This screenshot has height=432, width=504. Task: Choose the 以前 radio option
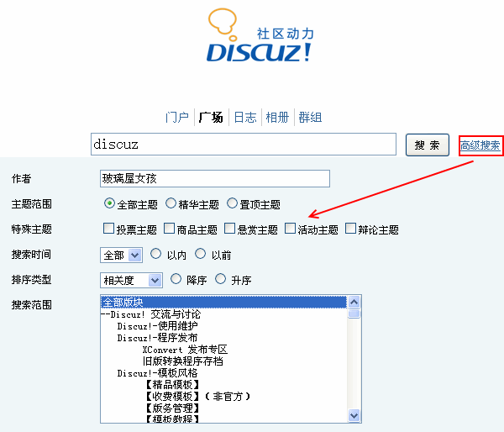pyautogui.click(x=200, y=254)
